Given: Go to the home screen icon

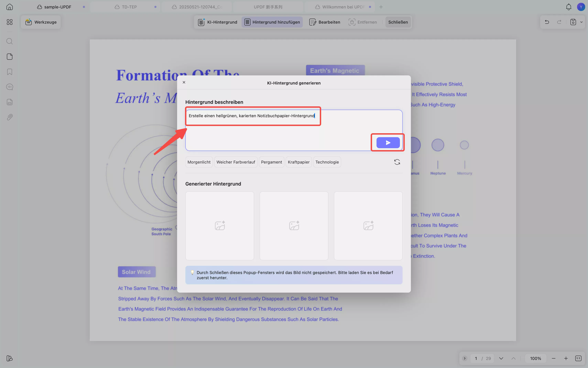Looking at the screenshot, I should (x=9, y=7).
